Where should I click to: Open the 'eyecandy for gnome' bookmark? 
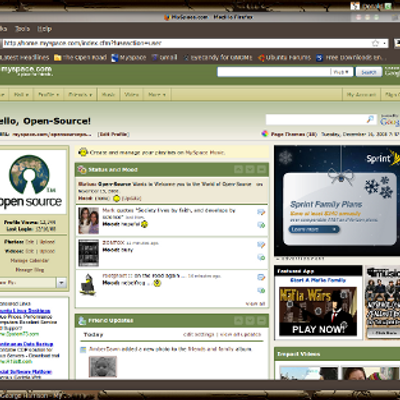(x=217, y=58)
